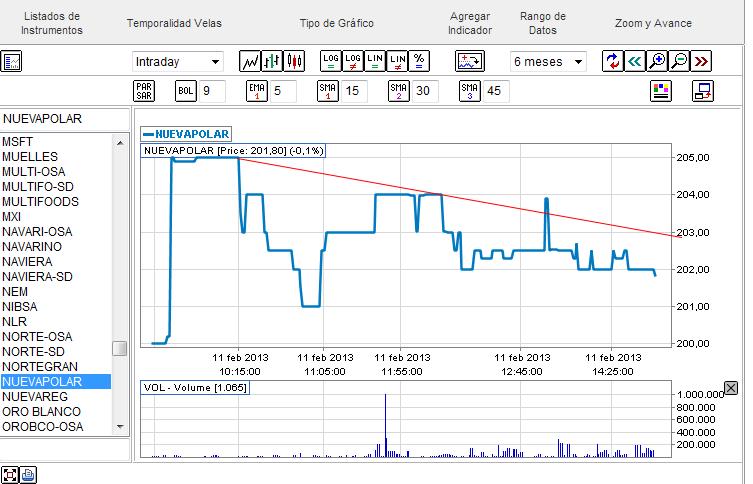Click the instrument search field NUEVAPOLAR

tap(64, 119)
